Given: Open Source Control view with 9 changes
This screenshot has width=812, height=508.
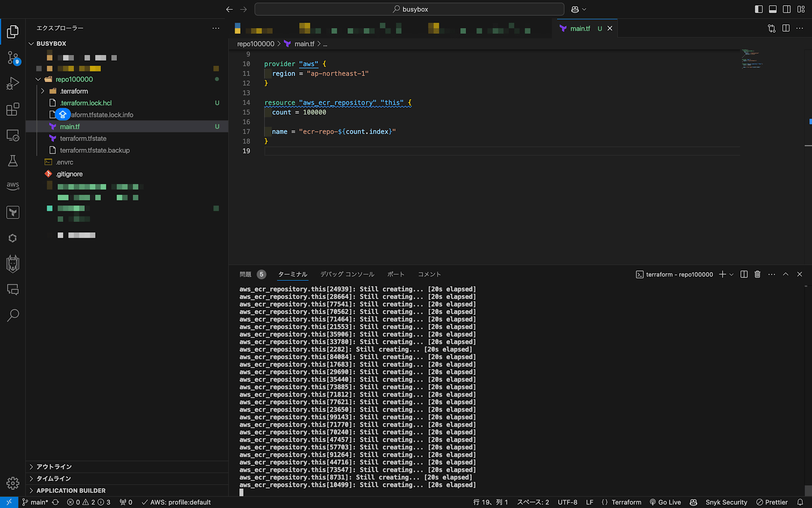Looking at the screenshot, I should pos(13,58).
